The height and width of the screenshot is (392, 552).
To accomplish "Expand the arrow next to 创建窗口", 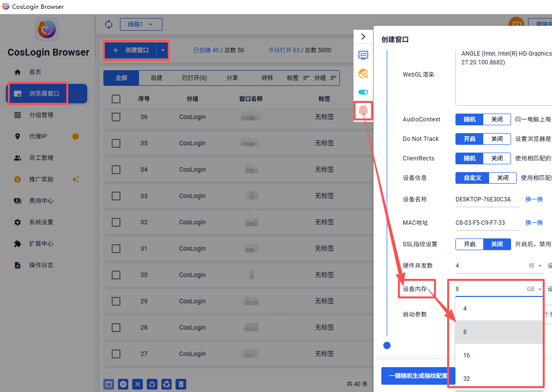I will (163, 50).
